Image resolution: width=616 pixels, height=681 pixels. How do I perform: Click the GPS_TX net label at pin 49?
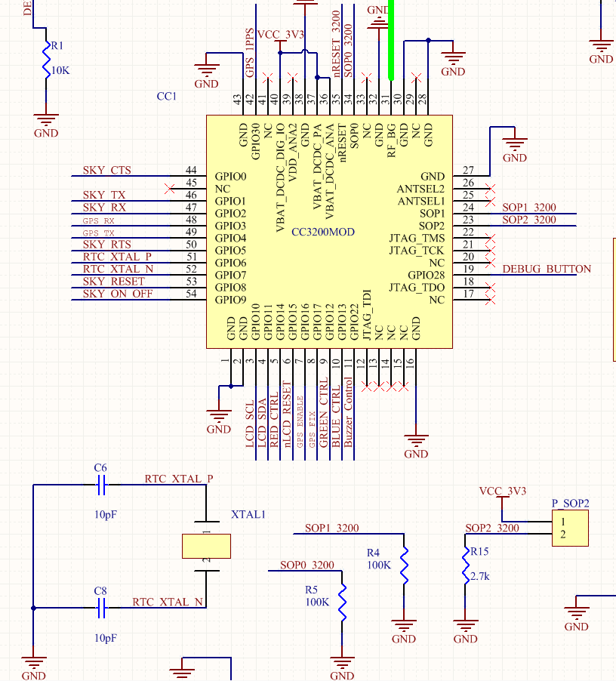[99, 233]
